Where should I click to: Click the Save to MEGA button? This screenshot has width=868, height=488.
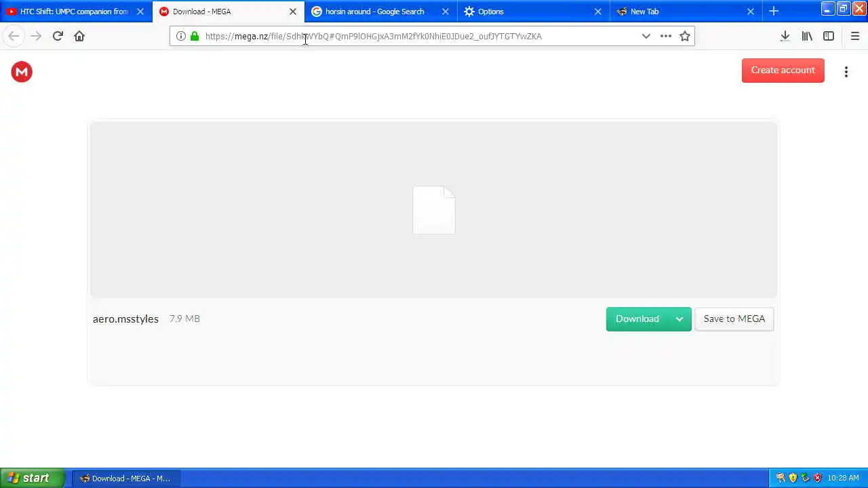click(734, 319)
